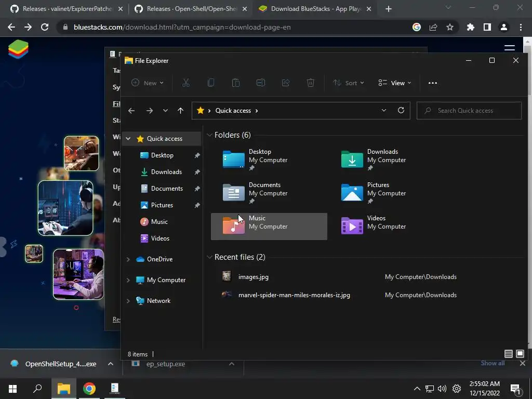Reload the BlueStacks page in Chrome
Viewport: 532px width, 399px height.
coord(45,27)
